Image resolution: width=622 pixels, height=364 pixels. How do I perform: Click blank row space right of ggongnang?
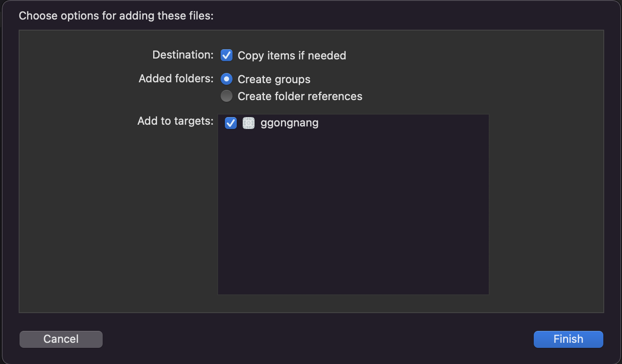[x=403, y=123]
